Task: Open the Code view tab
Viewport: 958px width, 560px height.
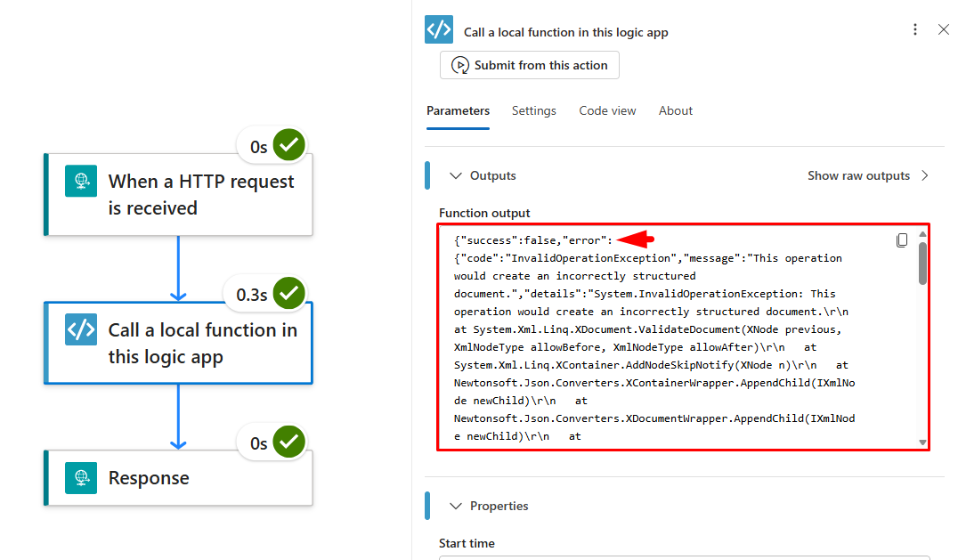Action: [x=607, y=110]
